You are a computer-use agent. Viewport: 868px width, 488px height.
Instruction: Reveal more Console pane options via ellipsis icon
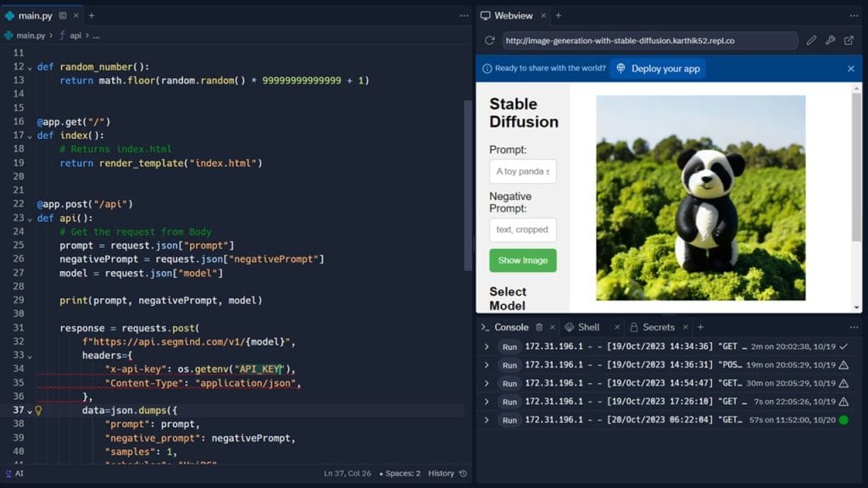tap(854, 327)
